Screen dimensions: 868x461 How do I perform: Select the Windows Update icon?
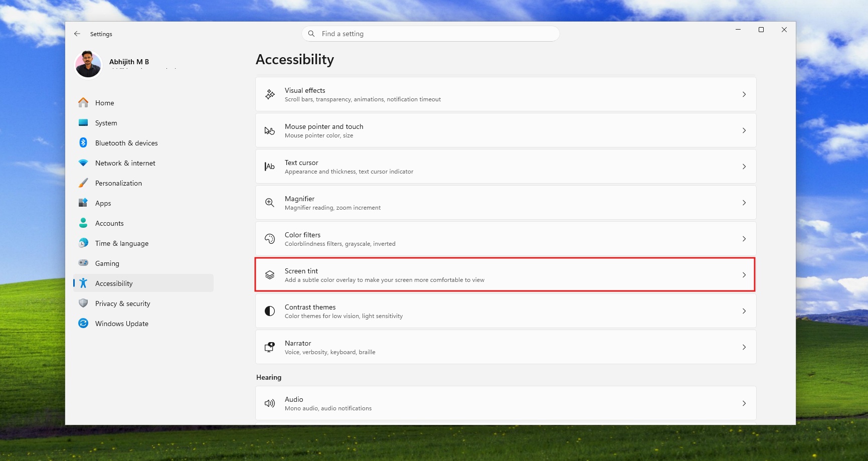[x=83, y=323]
